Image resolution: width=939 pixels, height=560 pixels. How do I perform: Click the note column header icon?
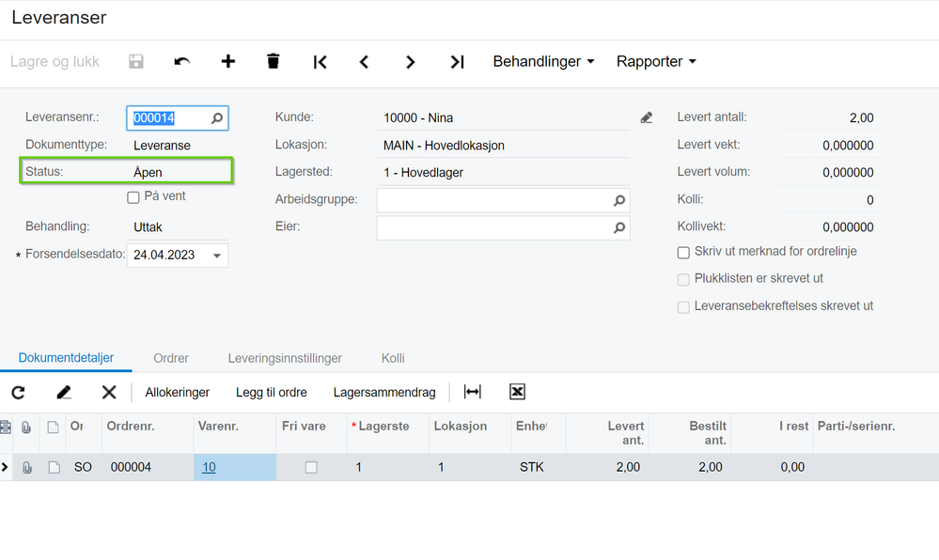click(x=54, y=427)
